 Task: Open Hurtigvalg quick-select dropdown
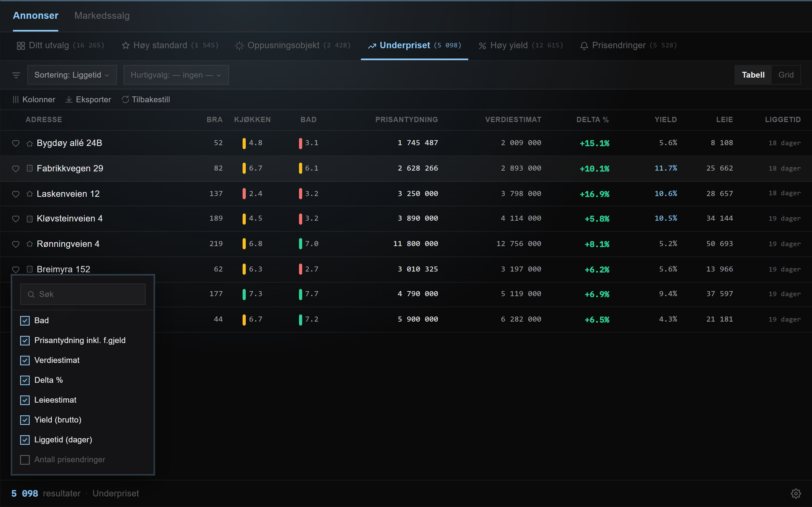176,75
